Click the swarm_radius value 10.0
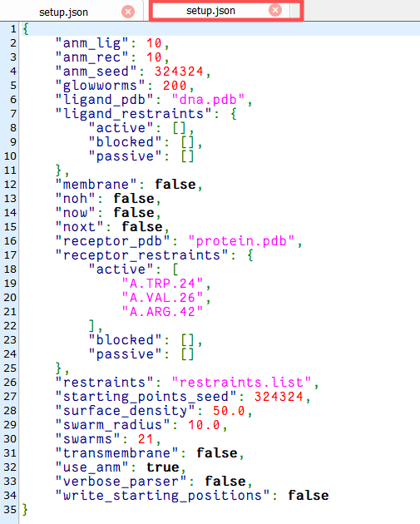 point(204,425)
